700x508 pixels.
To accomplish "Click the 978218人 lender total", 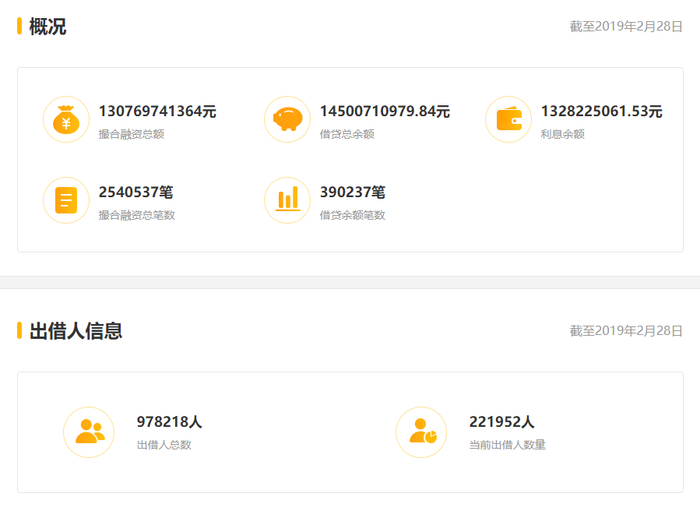I will coord(169,421).
